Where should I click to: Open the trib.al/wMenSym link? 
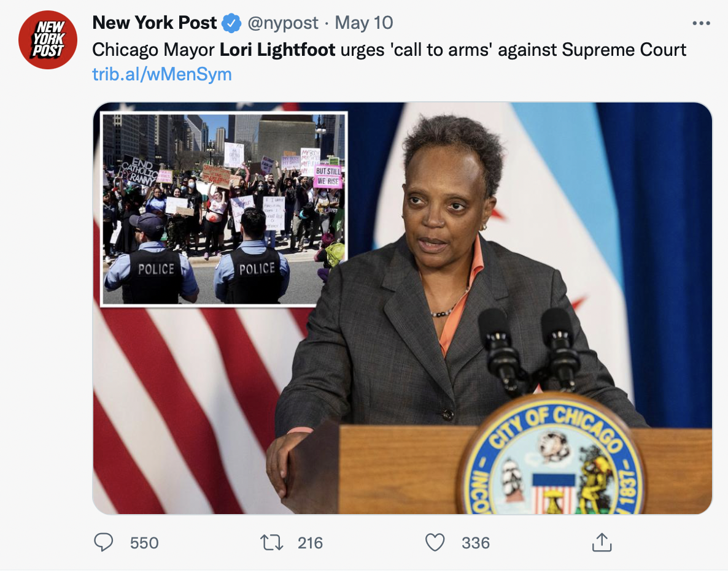(162, 74)
